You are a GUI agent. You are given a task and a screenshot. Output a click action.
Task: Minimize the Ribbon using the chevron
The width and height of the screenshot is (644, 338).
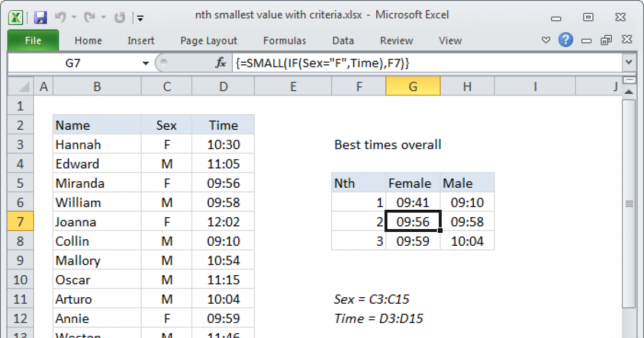point(546,40)
